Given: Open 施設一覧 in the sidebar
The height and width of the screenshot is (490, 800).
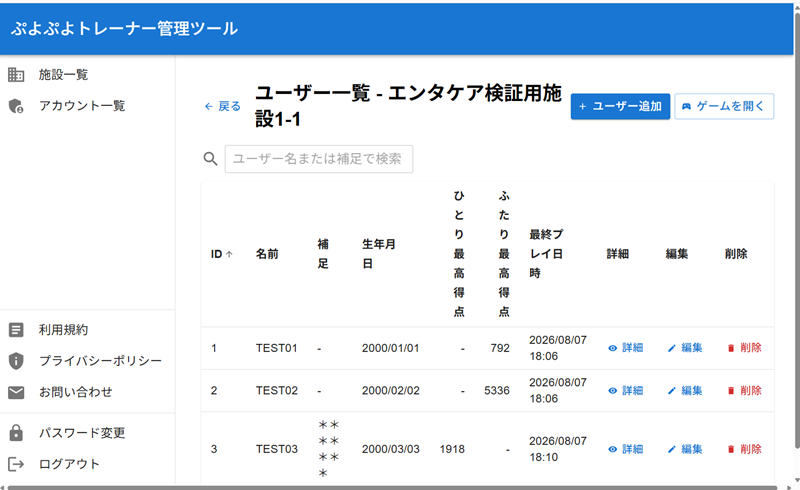Looking at the screenshot, I should point(63,75).
